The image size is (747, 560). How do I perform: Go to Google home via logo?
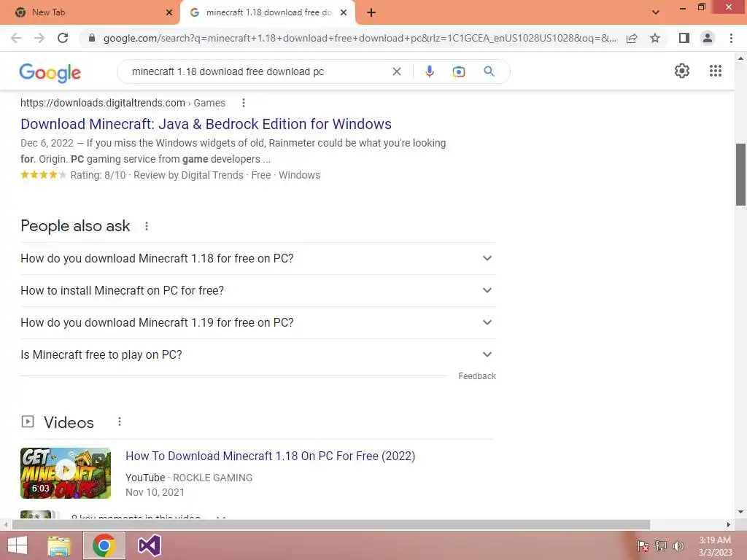pyautogui.click(x=50, y=72)
